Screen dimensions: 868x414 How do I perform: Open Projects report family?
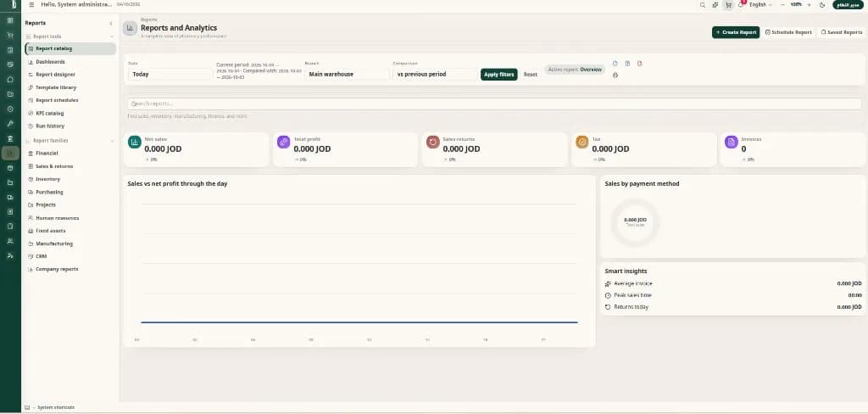click(70, 204)
